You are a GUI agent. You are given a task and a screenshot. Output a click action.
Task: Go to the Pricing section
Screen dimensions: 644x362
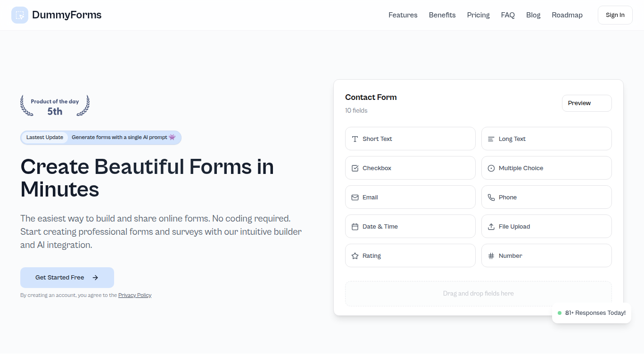tap(479, 15)
